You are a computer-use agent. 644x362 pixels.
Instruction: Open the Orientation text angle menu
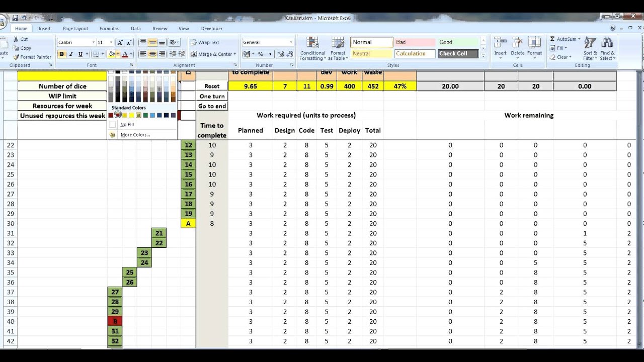coord(174,43)
